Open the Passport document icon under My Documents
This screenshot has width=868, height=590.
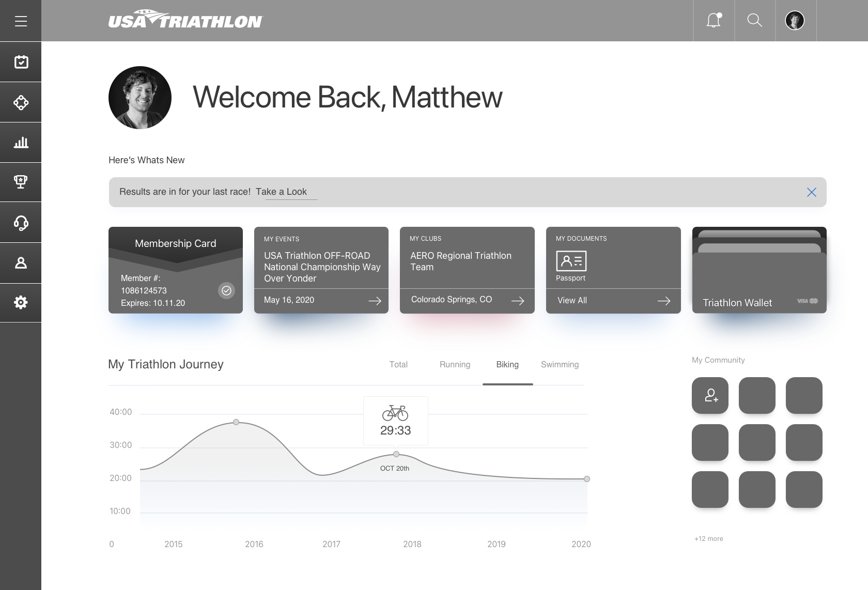click(571, 261)
